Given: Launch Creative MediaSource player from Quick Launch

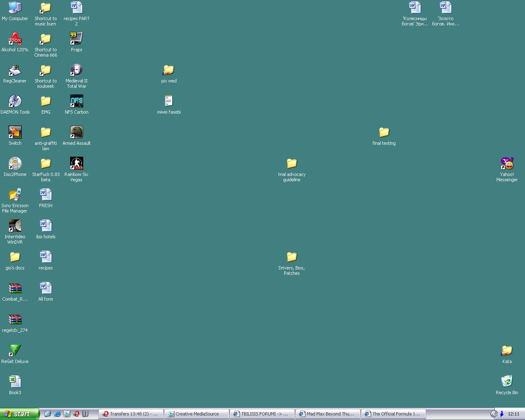Looking at the screenshot, I should pyautogui.click(x=66, y=414).
